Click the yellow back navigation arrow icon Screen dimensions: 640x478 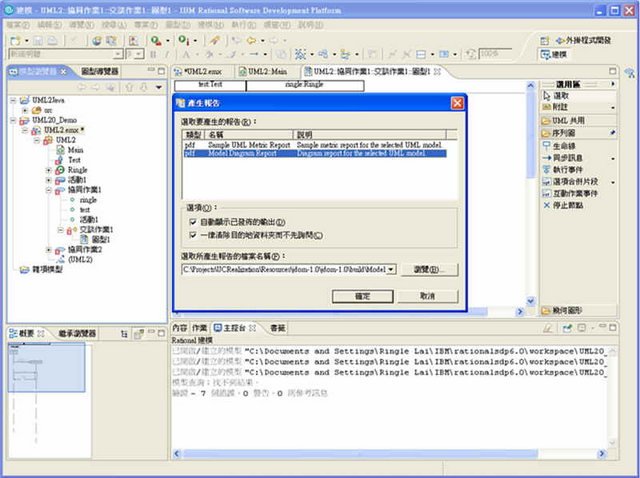(251, 40)
